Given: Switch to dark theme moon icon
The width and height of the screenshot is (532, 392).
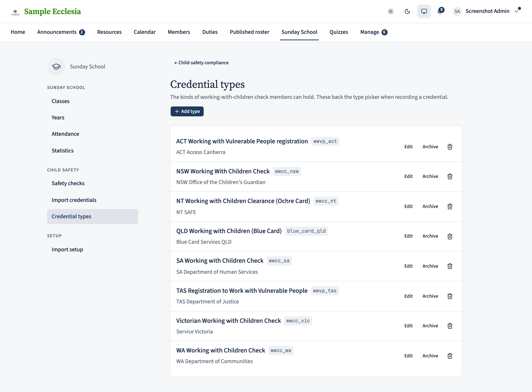Looking at the screenshot, I should click(x=407, y=11).
